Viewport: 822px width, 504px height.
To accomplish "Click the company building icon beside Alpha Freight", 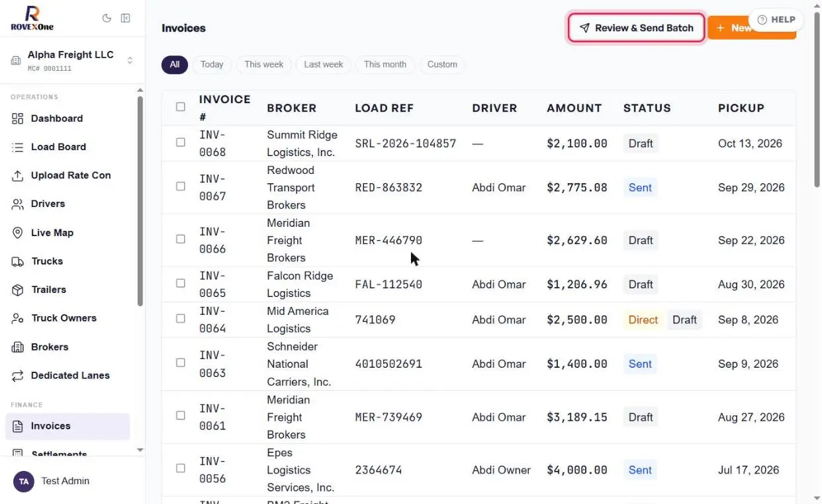I will pos(16,61).
